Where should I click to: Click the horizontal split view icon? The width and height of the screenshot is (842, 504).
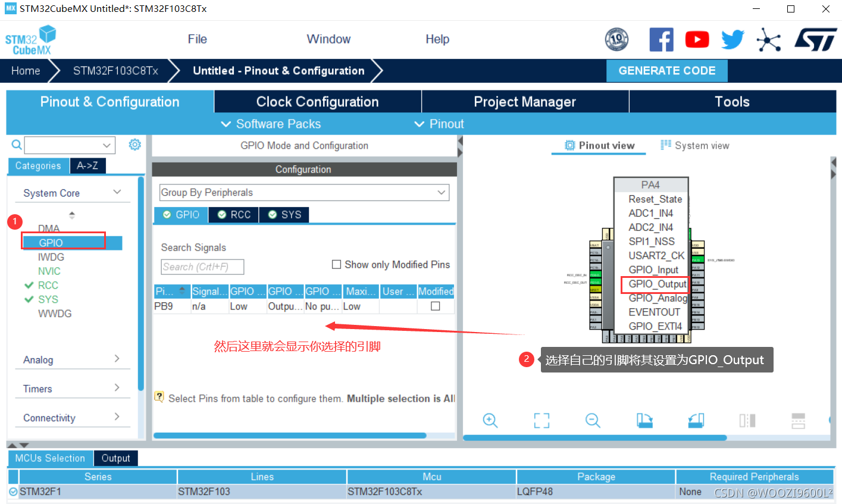(x=799, y=421)
